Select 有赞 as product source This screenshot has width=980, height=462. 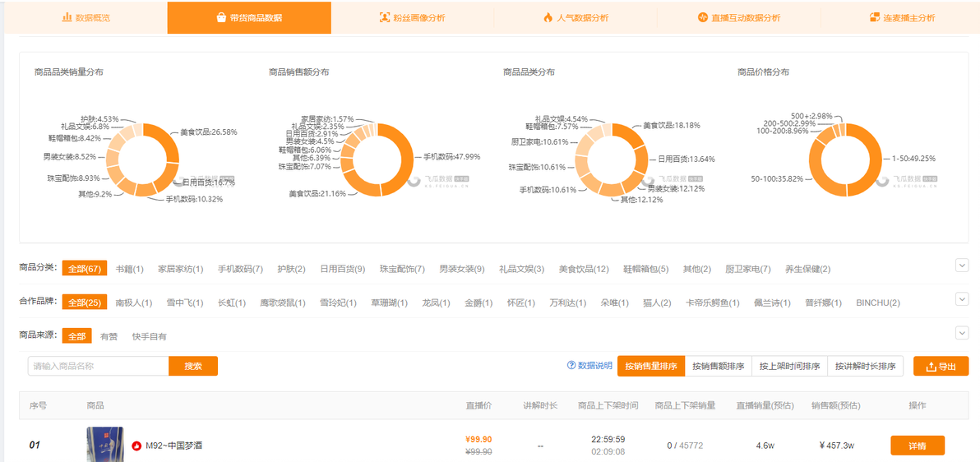point(109,336)
